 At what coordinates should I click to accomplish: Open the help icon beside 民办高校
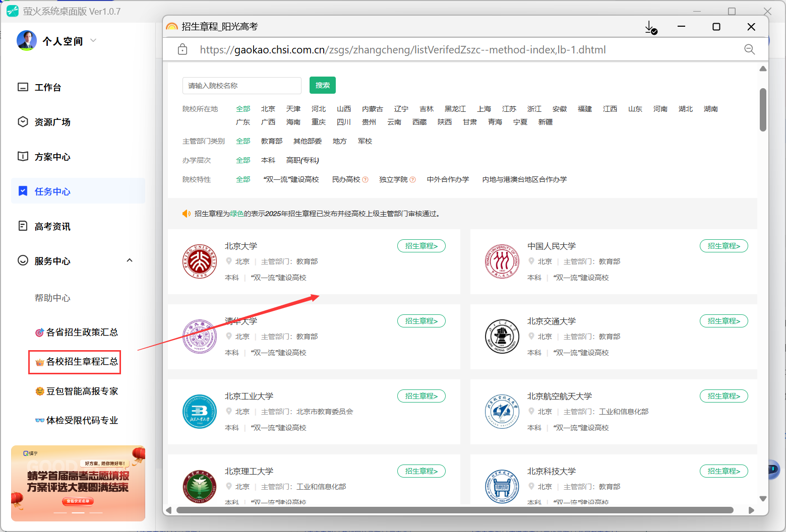(x=366, y=179)
